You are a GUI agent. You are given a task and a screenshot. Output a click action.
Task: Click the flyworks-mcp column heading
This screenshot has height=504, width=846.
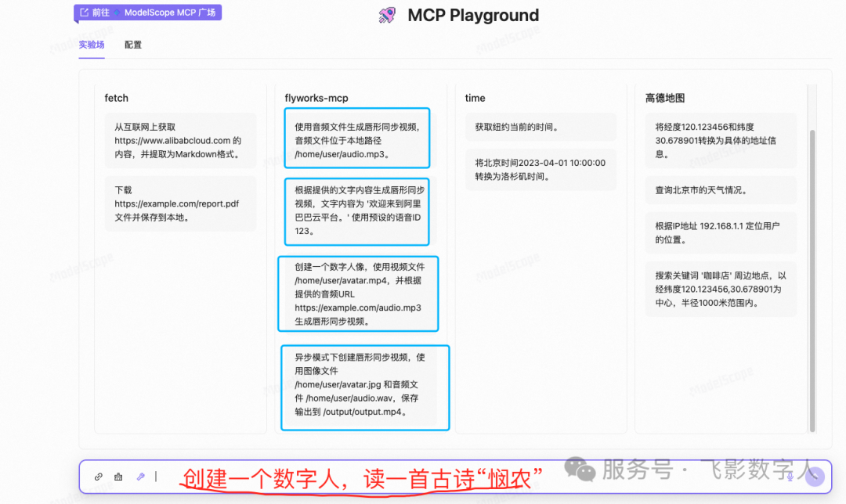(x=316, y=98)
